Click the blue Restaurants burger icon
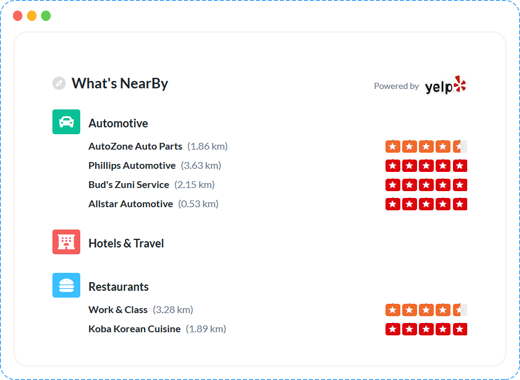The image size is (520, 380). [66, 285]
